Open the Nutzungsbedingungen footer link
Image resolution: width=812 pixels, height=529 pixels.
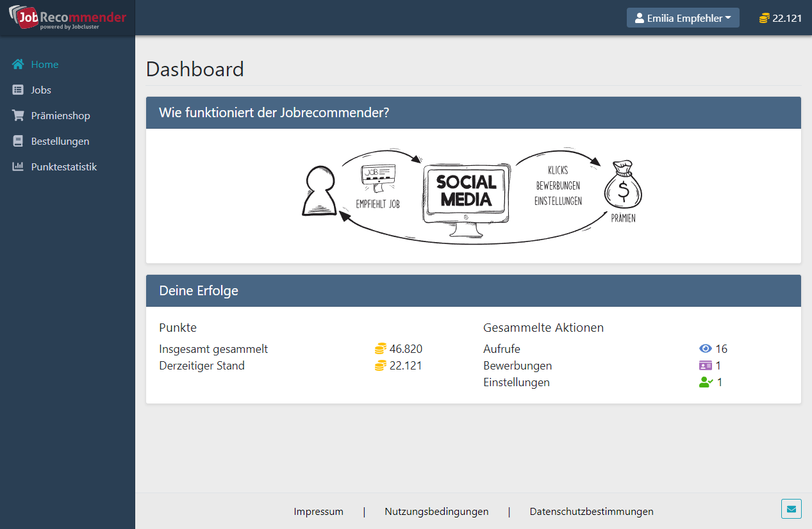coord(436,512)
